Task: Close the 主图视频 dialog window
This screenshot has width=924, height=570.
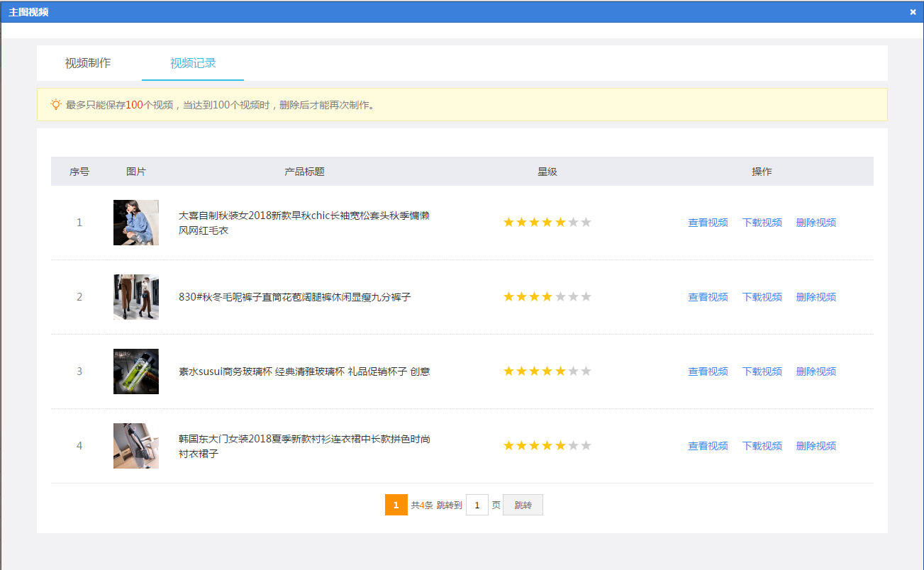Action: (913, 12)
